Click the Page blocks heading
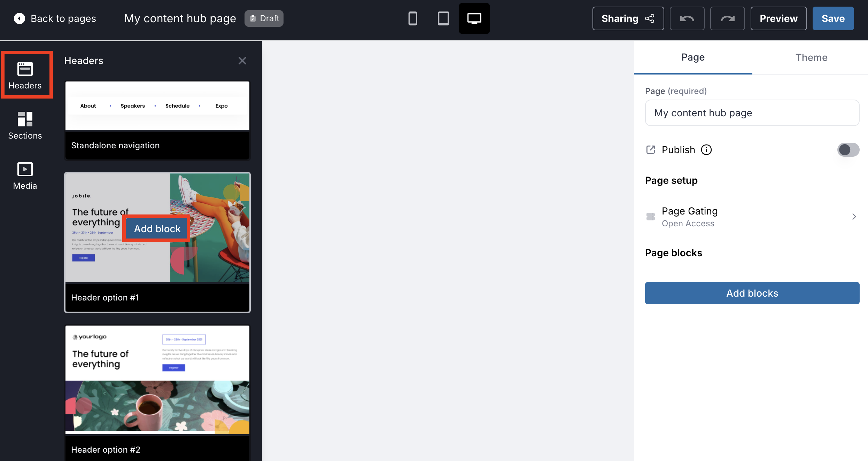The height and width of the screenshot is (461, 868). pyautogui.click(x=673, y=253)
